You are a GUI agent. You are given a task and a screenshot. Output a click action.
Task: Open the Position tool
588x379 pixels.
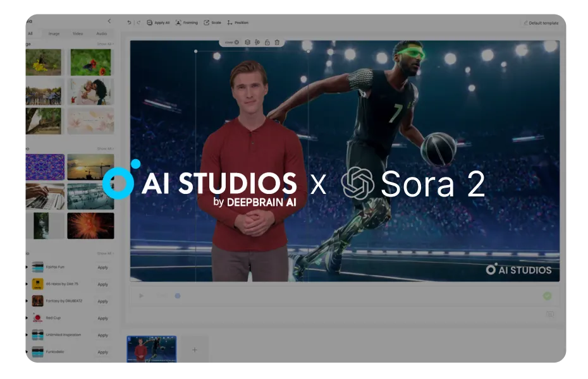pyautogui.click(x=238, y=23)
